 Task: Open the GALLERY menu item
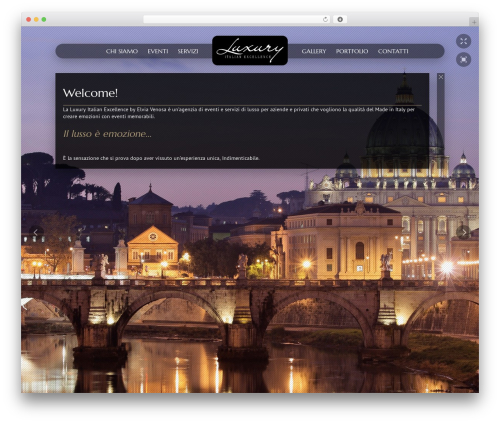pos(314,51)
